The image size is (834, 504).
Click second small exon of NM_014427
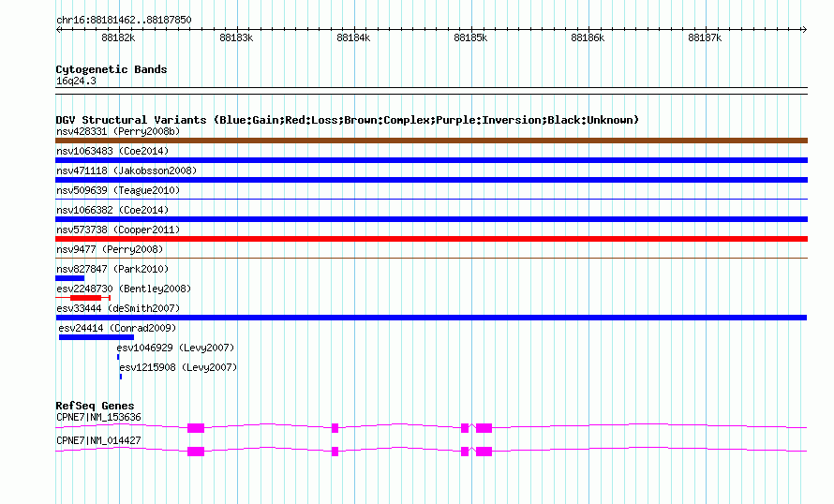[x=335, y=452]
